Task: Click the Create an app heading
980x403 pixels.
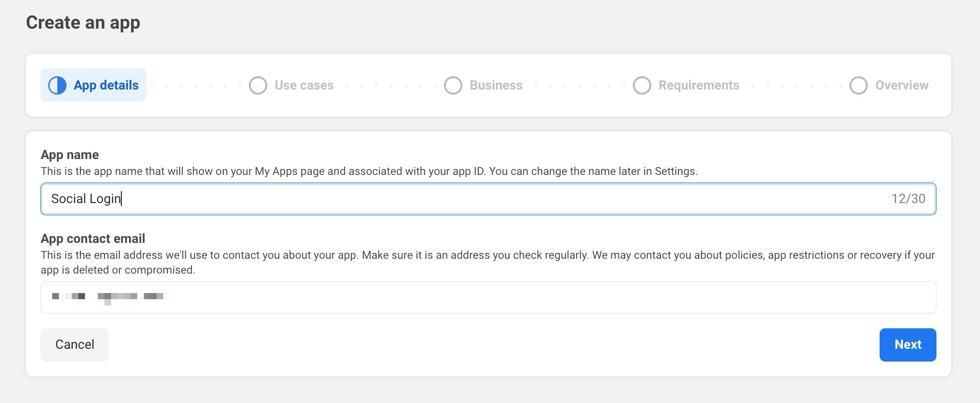Action: (83, 23)
